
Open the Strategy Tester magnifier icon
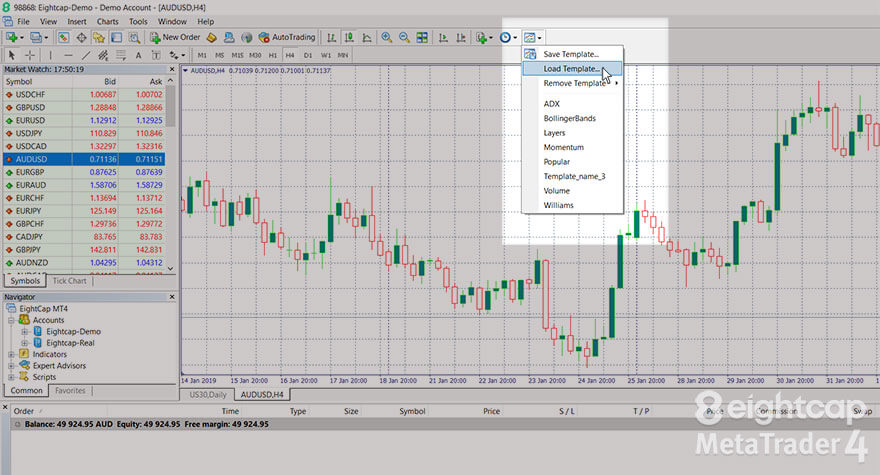(x=134, y=38)
